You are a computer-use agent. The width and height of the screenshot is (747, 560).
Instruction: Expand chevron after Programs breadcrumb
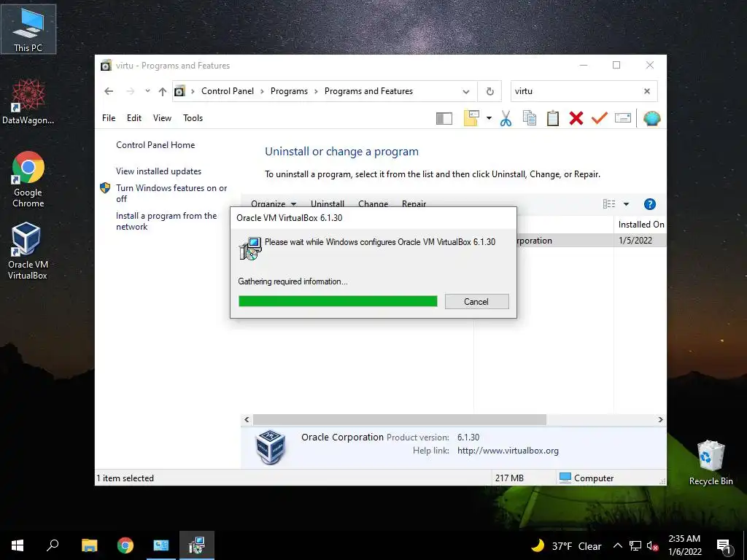(316, 91)
